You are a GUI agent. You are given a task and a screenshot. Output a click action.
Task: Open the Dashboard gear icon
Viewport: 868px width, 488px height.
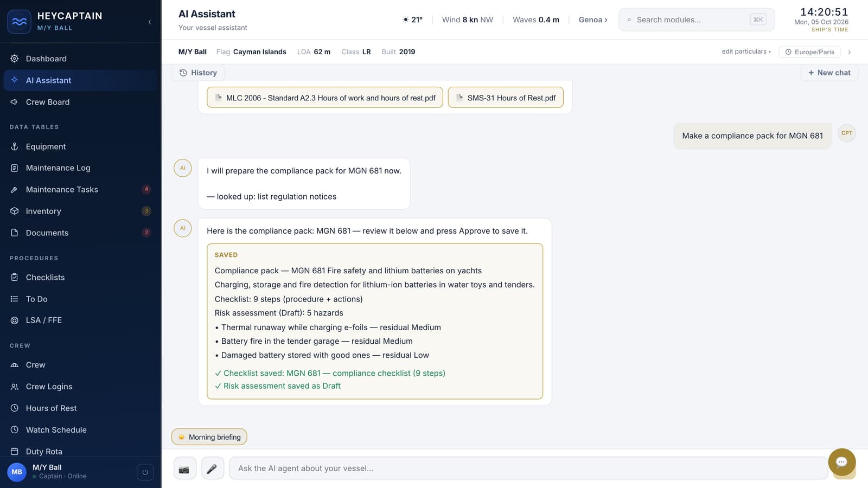(x=15, y=59)
